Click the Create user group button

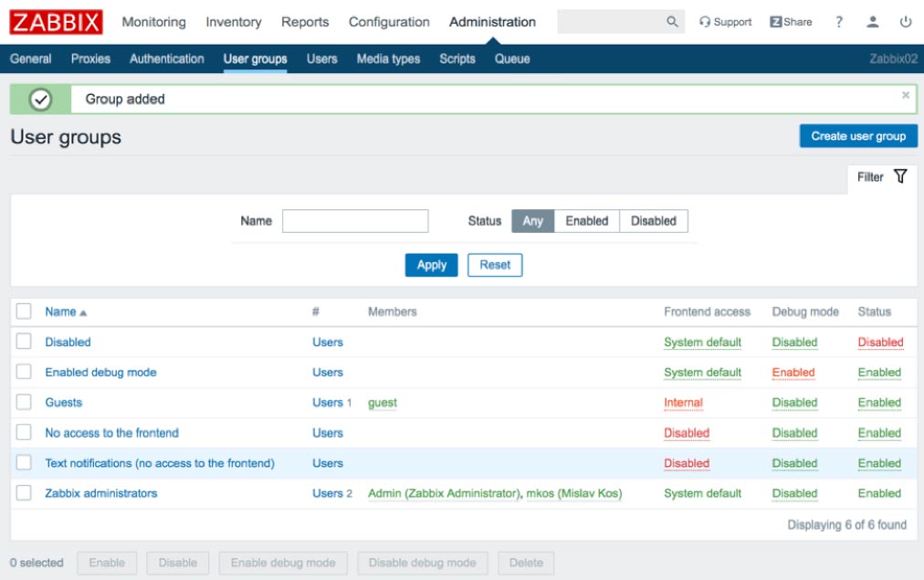pos(858,135)
